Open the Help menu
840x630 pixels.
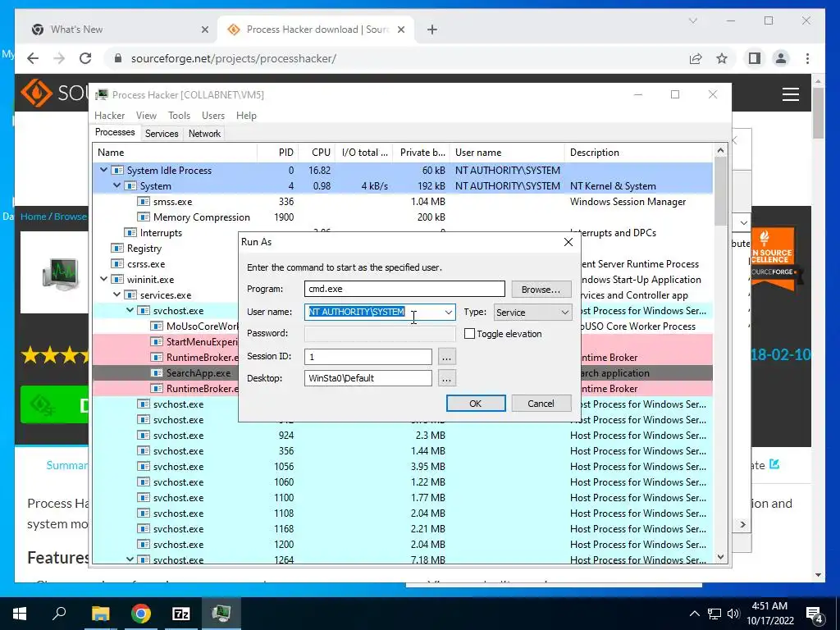point(246,116)
